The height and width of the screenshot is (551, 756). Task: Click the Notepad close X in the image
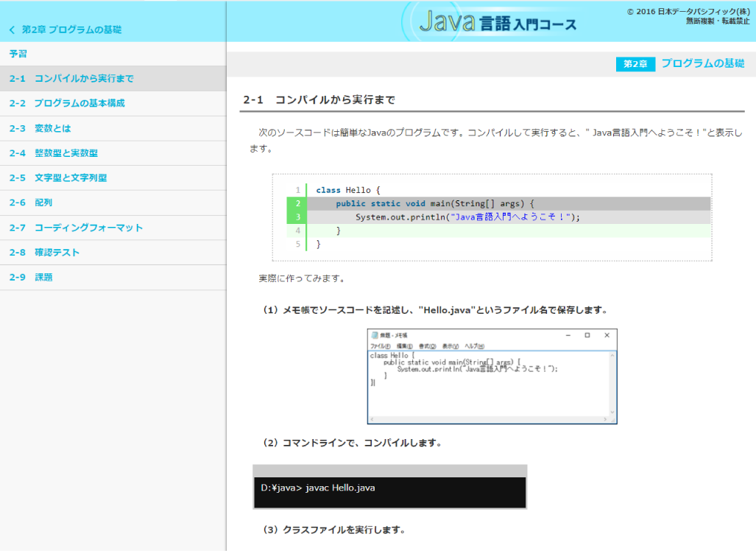[607, 335]
